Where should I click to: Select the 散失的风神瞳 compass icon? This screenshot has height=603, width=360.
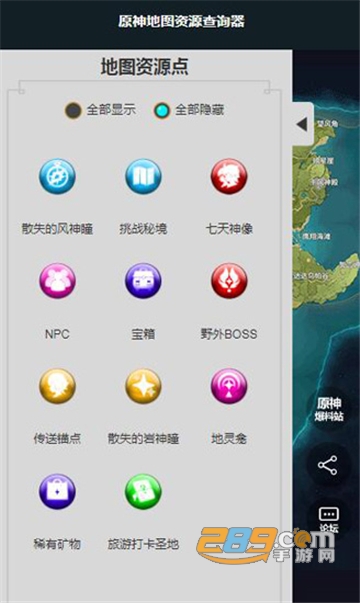click(57, 176)
